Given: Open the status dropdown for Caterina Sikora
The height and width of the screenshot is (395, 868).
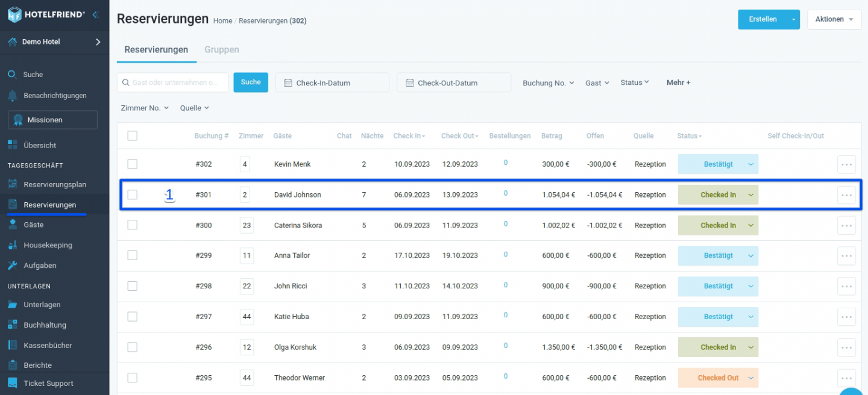Looking at the screenshot, I should click(751, 225).
